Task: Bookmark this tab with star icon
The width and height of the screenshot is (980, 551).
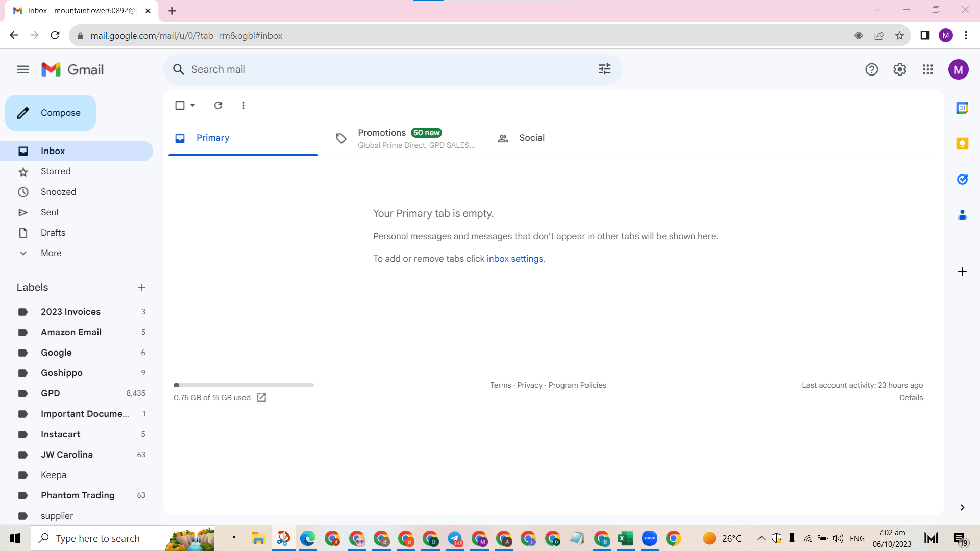Action: click(x=899, y=36)
